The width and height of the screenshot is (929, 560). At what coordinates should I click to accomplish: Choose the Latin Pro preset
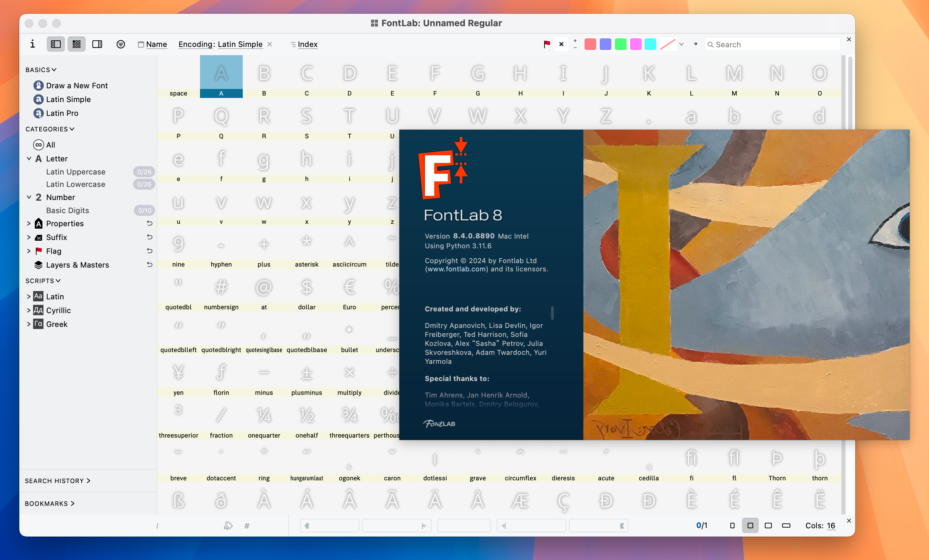tap(56, 113)
